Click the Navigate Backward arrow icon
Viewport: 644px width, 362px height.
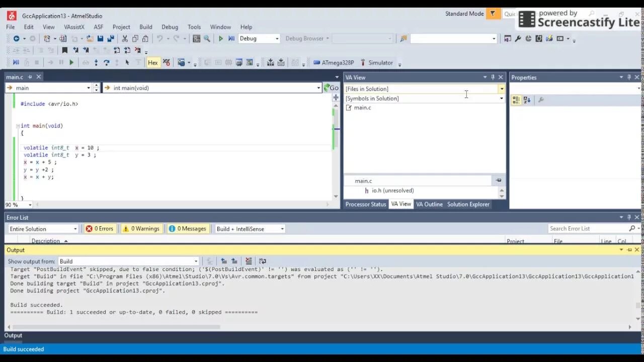(x=16, y=39)
